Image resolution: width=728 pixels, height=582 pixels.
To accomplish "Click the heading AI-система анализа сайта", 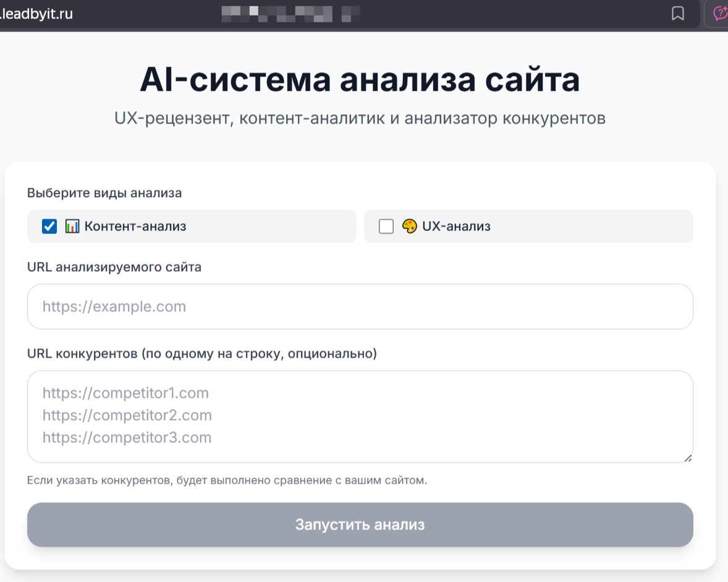I will (360, 79).
